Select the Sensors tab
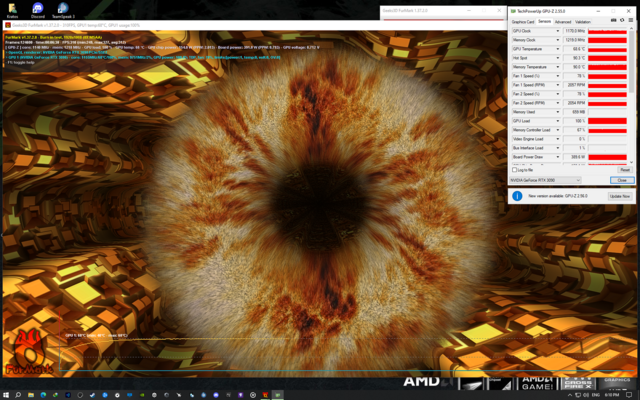This screenshot has height=400, width=640. pyautogui.click(x=544, y=21)
